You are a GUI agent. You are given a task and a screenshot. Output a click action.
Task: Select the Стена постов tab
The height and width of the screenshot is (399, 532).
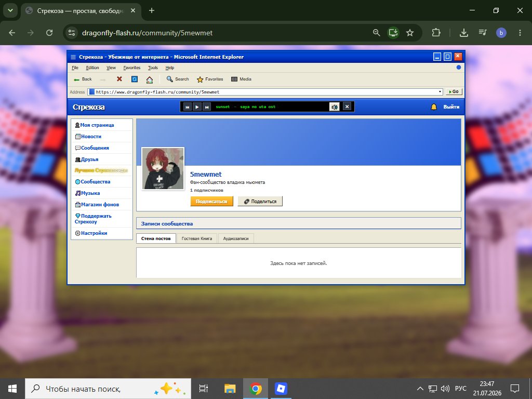pos(156,238)
